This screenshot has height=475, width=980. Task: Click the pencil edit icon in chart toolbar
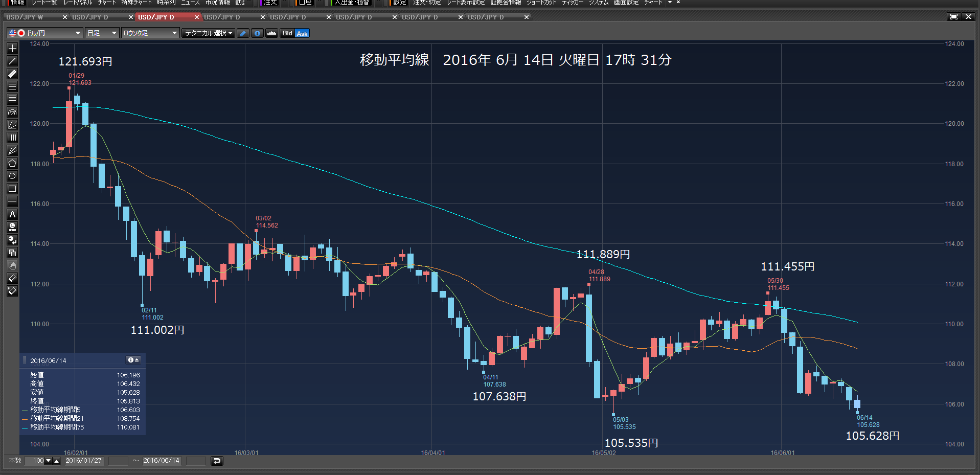243,33
